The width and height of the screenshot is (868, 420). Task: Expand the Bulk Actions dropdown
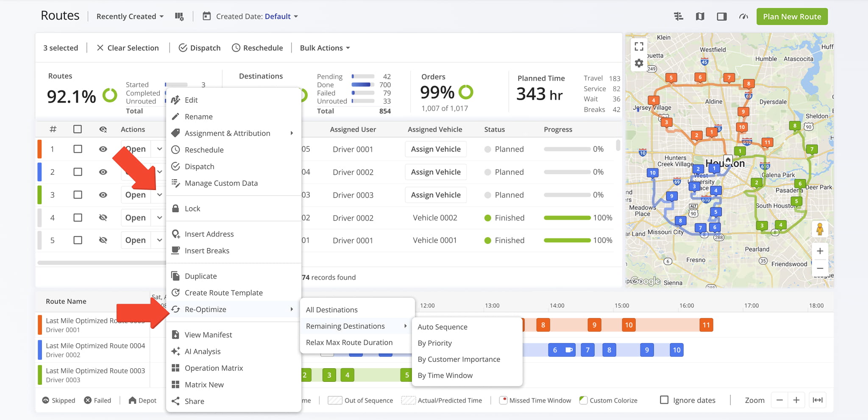click(325, 48)
